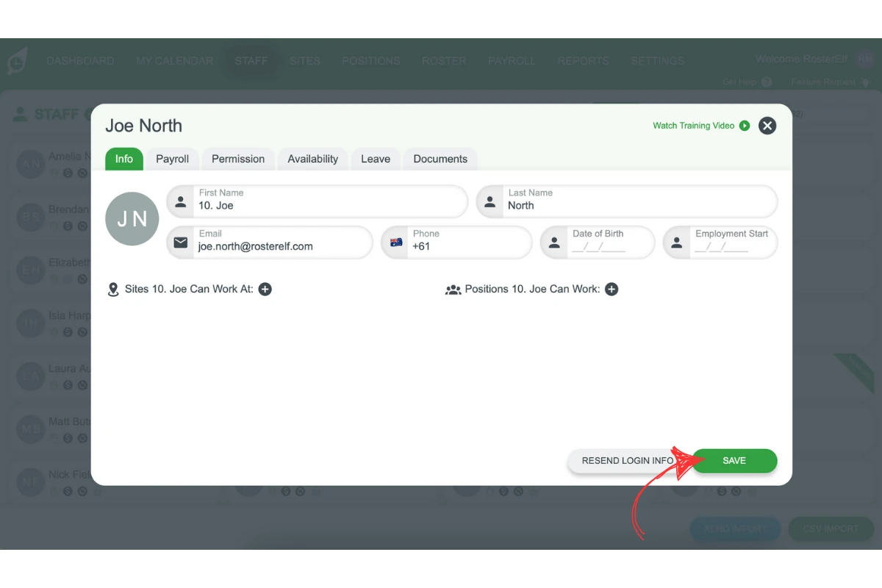Viewport: 882px width, 588px height.
Task: Open the Availability tab
Action: [313, 159]
